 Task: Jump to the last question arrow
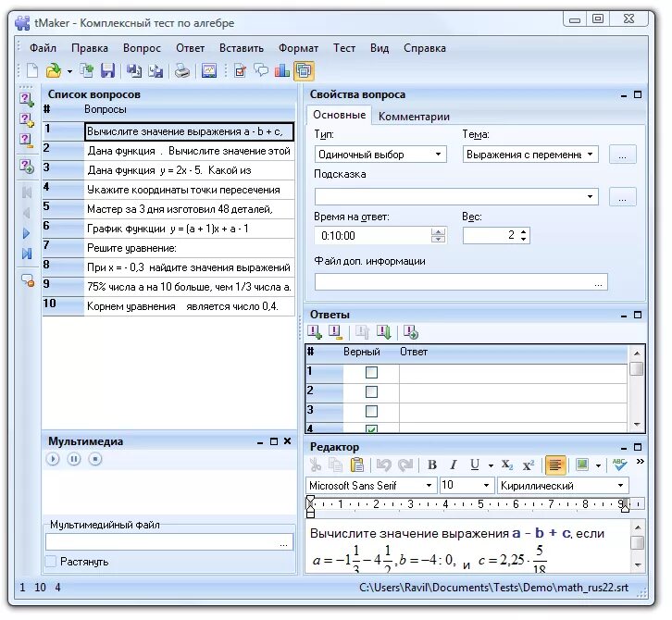(27, 254)
